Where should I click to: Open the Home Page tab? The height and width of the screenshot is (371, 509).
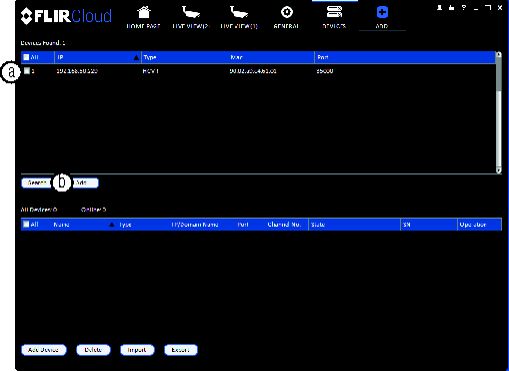pos(143,17)
